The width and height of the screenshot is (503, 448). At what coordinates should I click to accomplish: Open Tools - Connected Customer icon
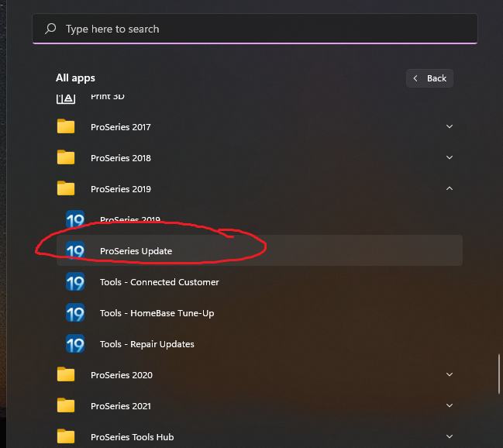pyautogui.click(x=75, y=282)
